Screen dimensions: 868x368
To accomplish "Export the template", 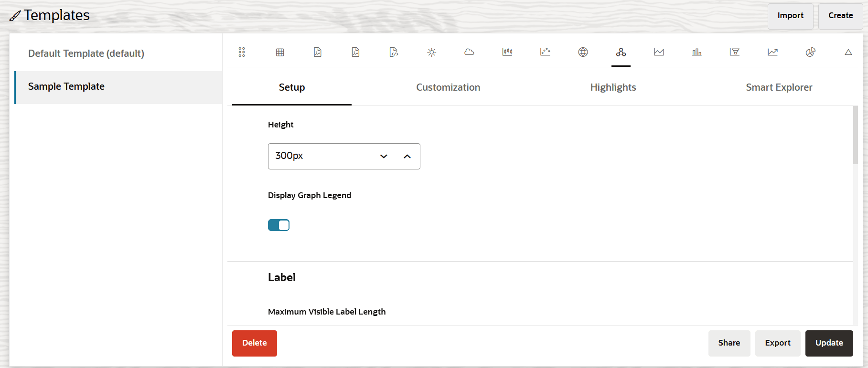I will click(x=778, y=343).
